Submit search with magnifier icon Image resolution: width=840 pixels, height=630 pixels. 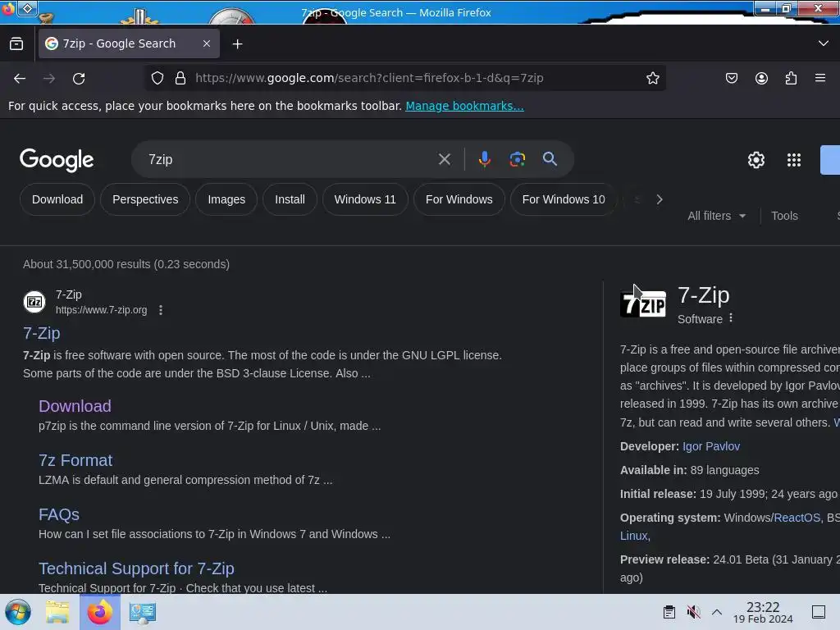click(550, 159)
